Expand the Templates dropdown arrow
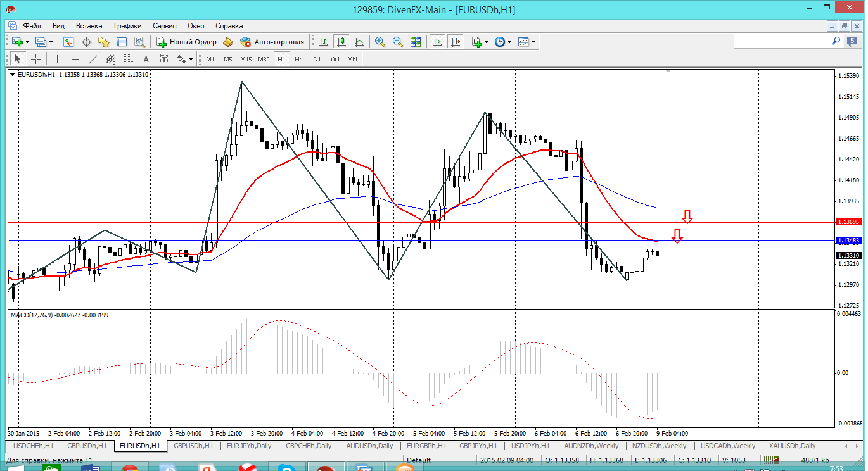Viewport: 868px width, 471px height. click(x=533, y=42)
